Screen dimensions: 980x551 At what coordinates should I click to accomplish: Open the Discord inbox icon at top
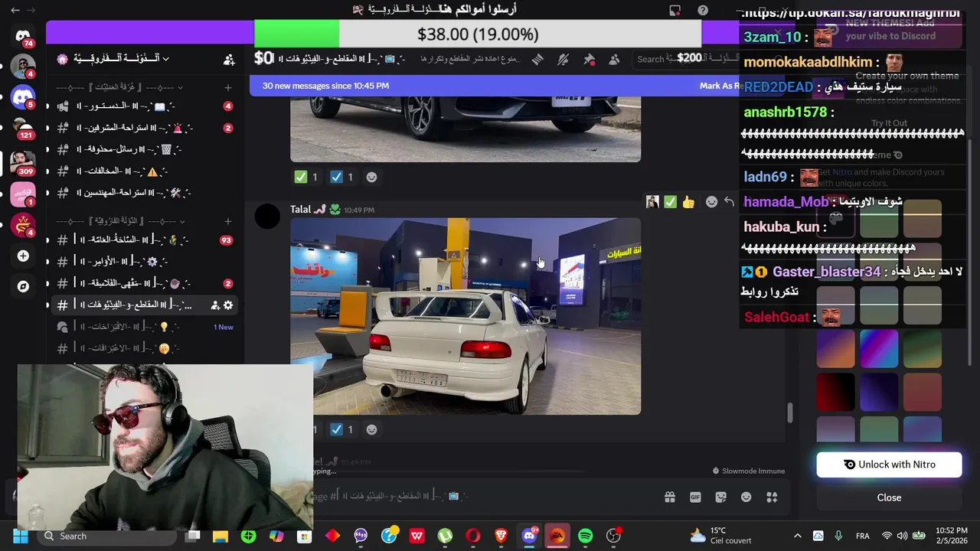coord(675,10)
